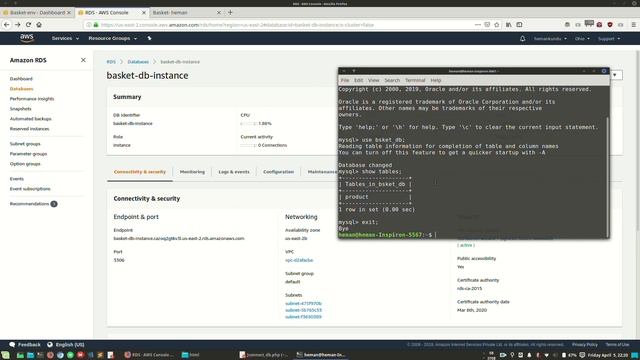Open a new browser tab
640x360 pixels.
tap(230, 12)
